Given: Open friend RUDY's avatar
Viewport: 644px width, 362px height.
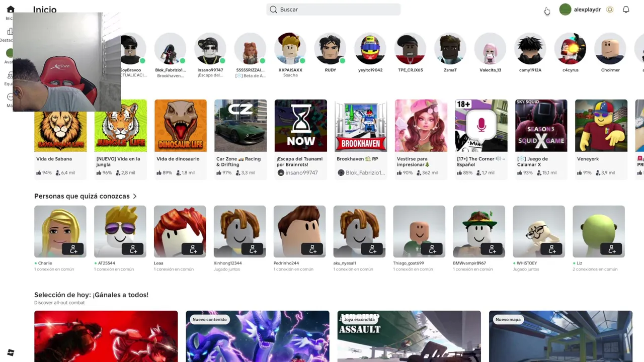Looking at the screenshot, I should click(330, 49).
